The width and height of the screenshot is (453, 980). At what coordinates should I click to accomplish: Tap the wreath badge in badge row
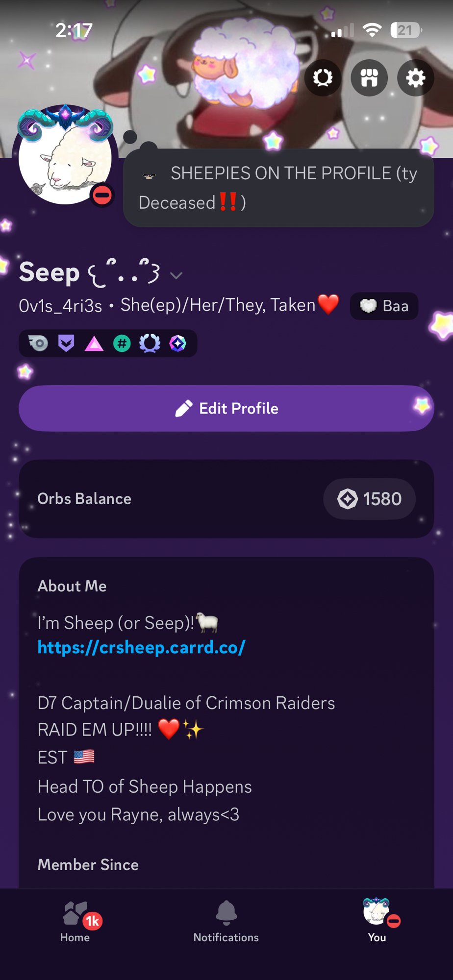pos(150,343)
